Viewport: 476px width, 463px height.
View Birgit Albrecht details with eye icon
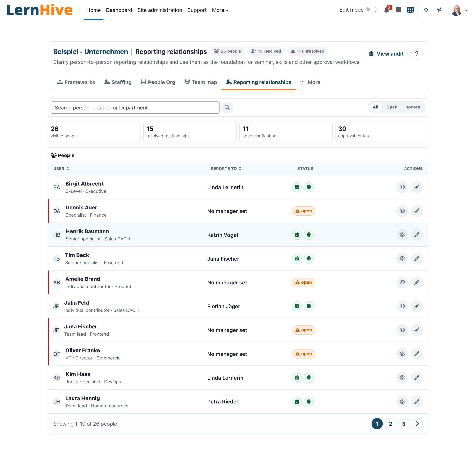(402, 187)
